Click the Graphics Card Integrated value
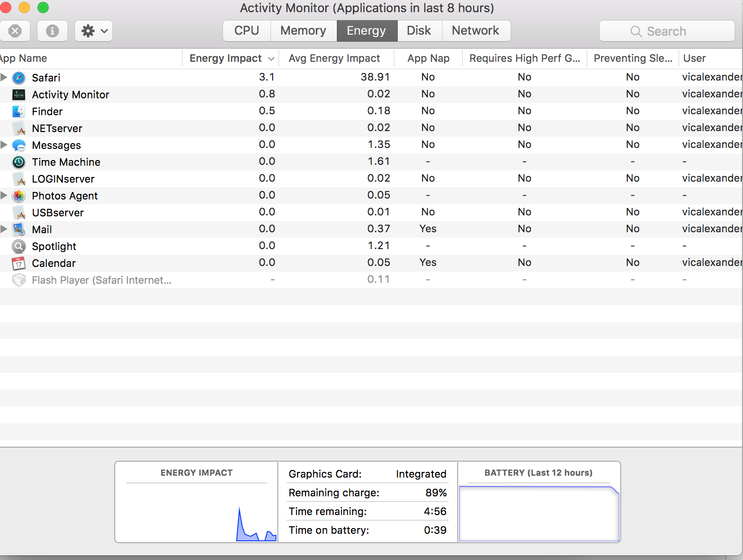The height and width of the screenshot is (560, 743). 421,474
